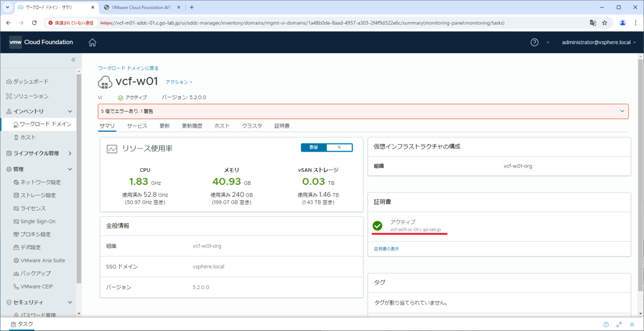The image size is (644, 331).
Task: Expand tasks panel with double up arrows
Action: tap(632, 325)
